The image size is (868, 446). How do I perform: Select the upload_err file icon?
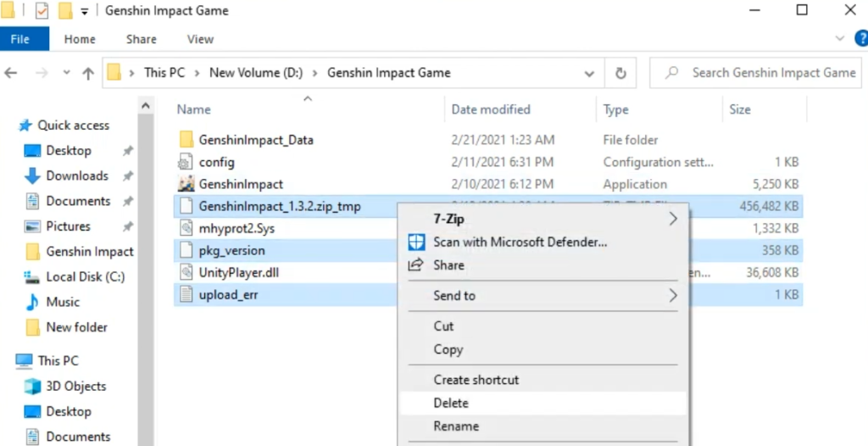(186, 295)
